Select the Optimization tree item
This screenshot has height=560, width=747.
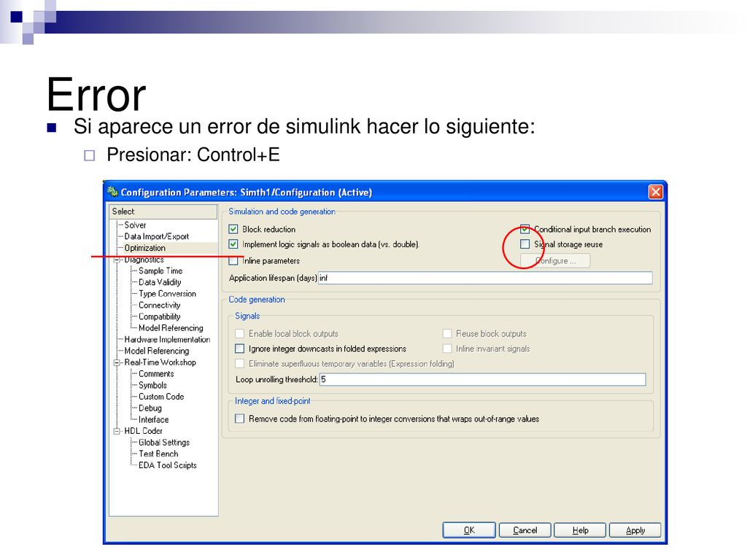[145, 248]
